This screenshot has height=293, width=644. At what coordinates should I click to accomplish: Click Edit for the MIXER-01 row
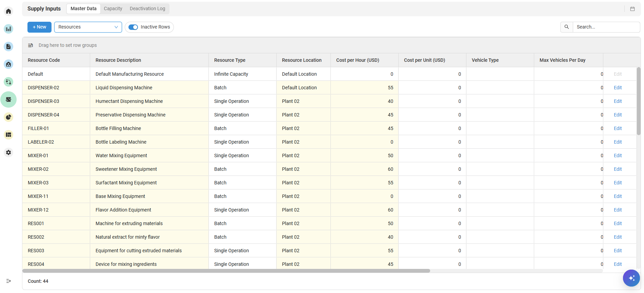coord(618,155)
